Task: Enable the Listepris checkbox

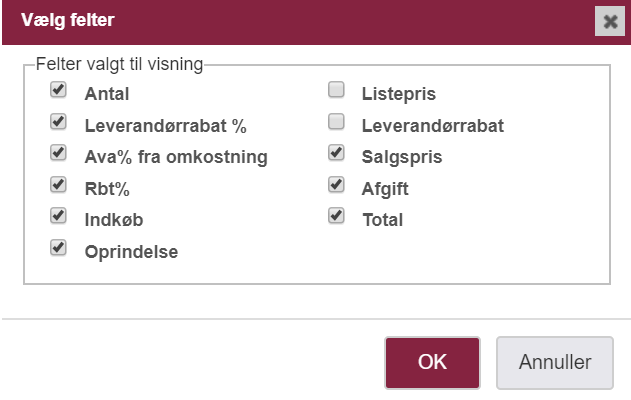Action: pos(336,89)
